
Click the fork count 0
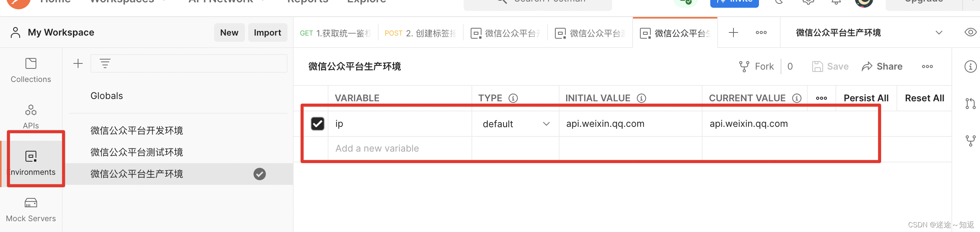[x=790, y=67]
